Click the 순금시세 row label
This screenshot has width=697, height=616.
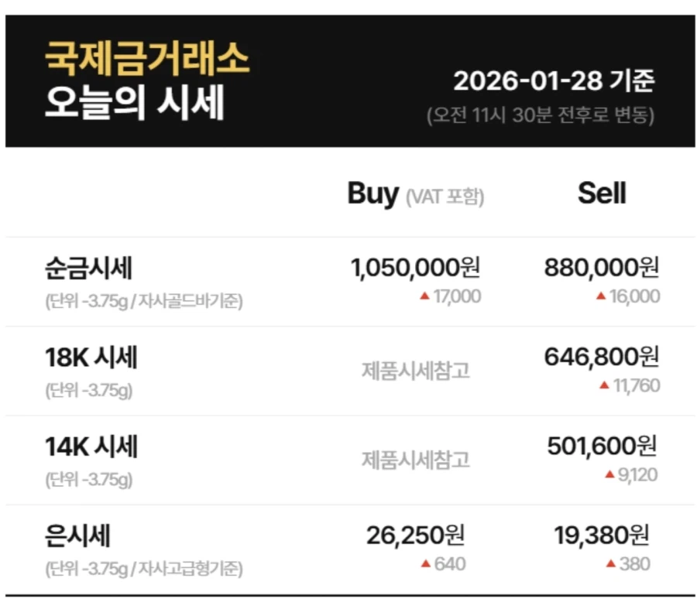coord(89,269)
